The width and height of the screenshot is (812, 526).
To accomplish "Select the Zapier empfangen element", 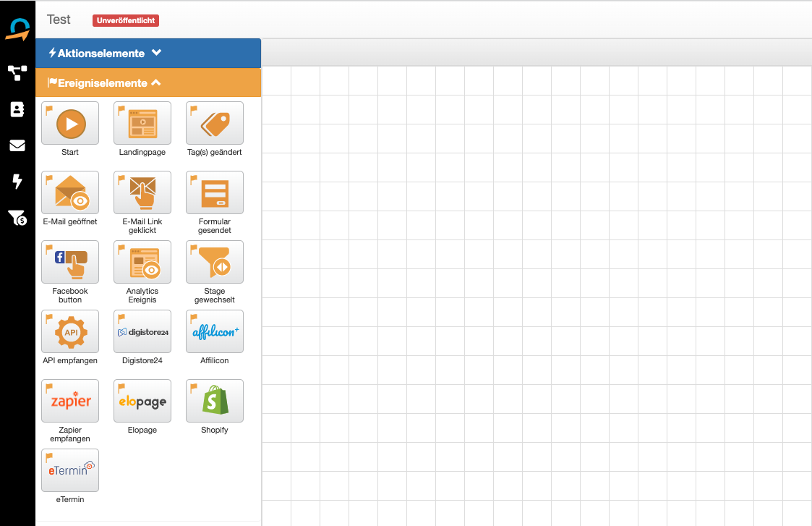I will [70, 401].
